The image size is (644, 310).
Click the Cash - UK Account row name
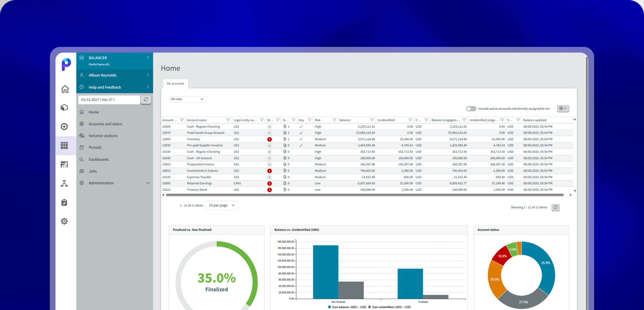(x=199, y=158)
